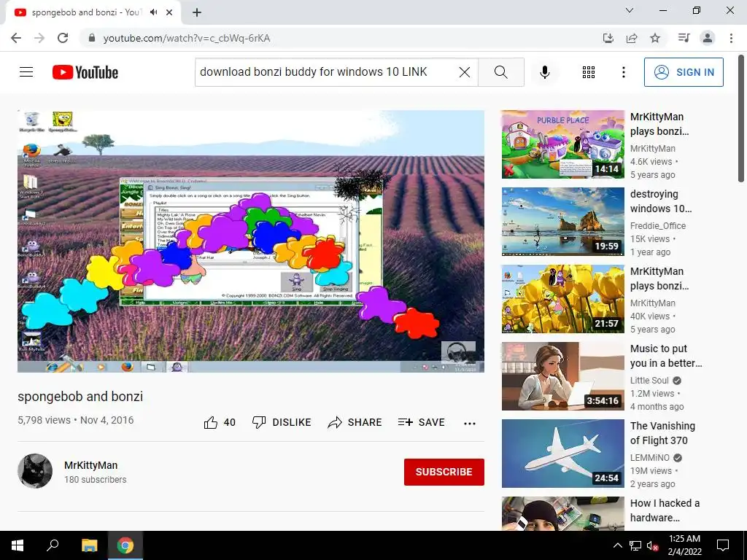Visit the Little Soul channel name
The height and width of the screenshot is (560, 747).
[649, 381]
